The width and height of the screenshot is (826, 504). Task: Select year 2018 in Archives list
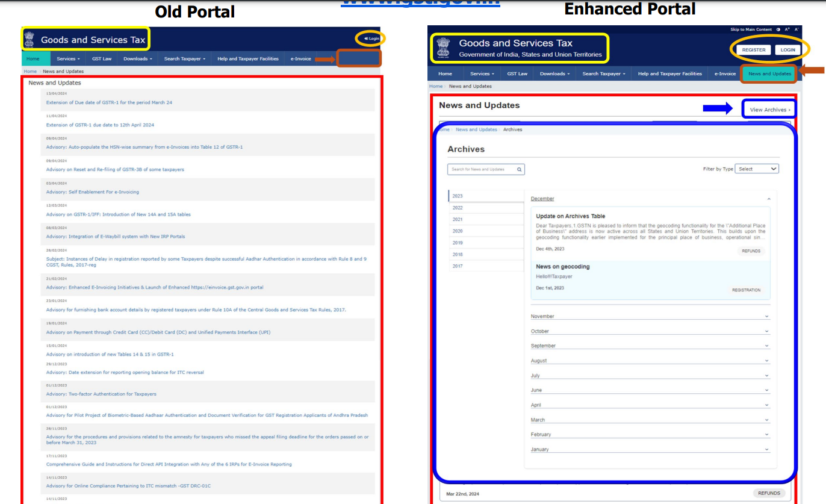pos(486,254)
